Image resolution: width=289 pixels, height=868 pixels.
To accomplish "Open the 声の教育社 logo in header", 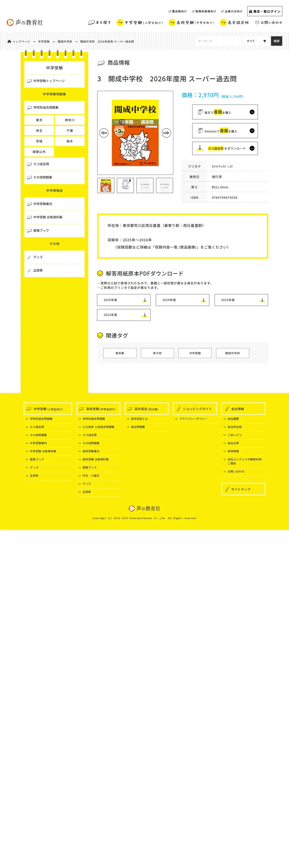I will pyautogui.click(x=25, y=23).
